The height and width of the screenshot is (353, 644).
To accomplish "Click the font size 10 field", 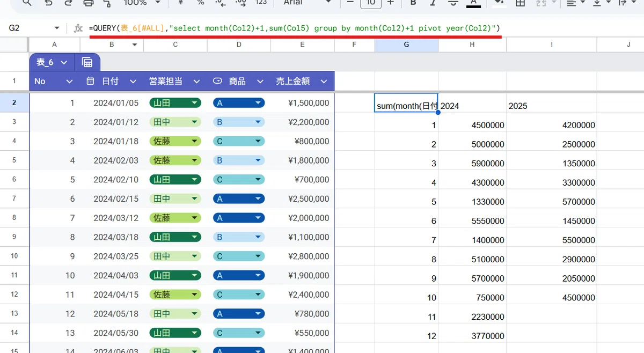I will pos(370,3).
